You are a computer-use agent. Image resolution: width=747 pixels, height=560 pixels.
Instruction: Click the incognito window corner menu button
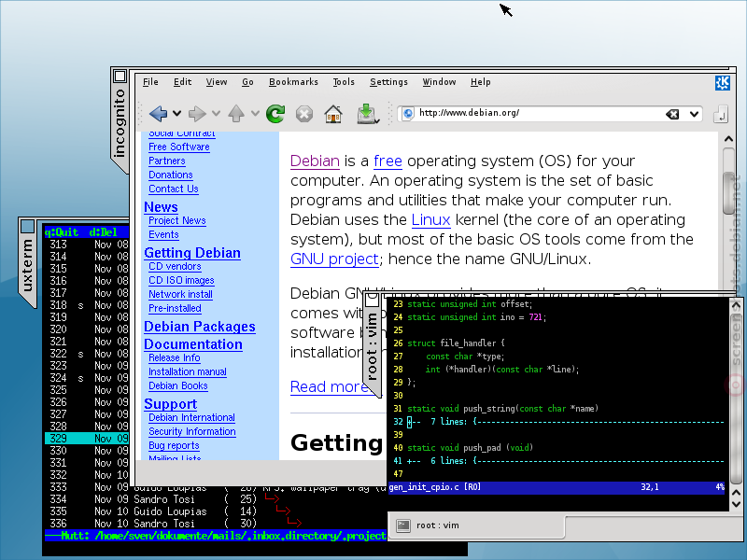point(120,77)
